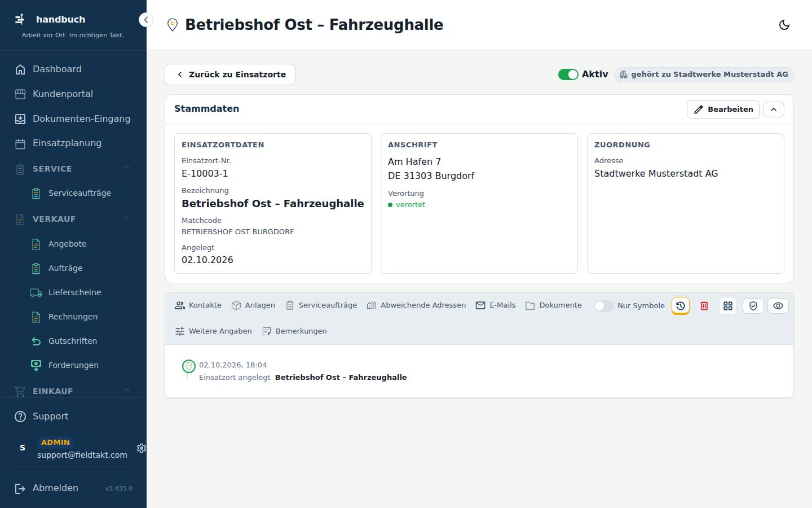Click the version label v1.435.0
The image size is (812, 508).
tap(118, 488)
